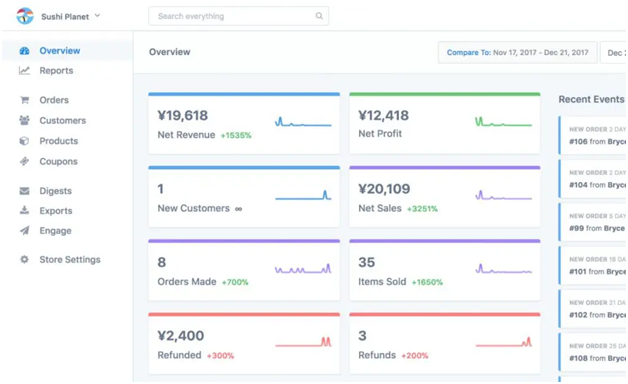Click the Products box icon
Screen dimensions: 628x384
24,141
